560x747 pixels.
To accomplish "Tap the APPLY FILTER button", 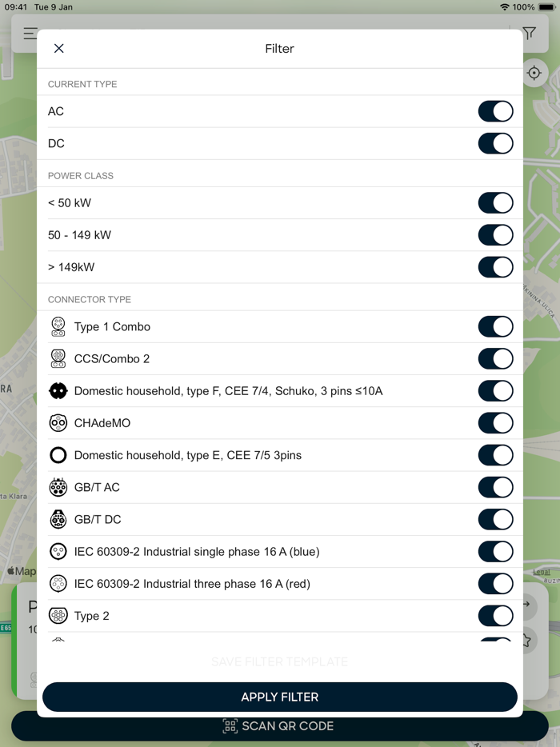I will tap(279, 697).
